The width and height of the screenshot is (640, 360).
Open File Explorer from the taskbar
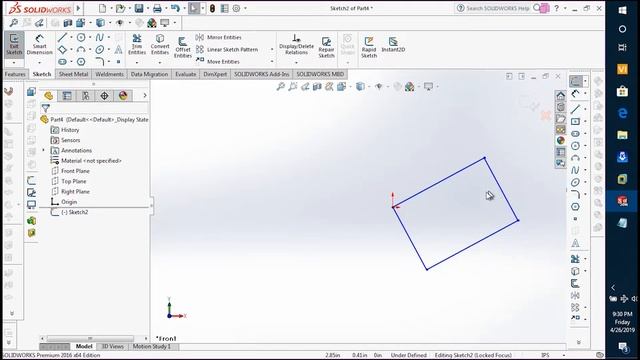[x=622, y=135]
